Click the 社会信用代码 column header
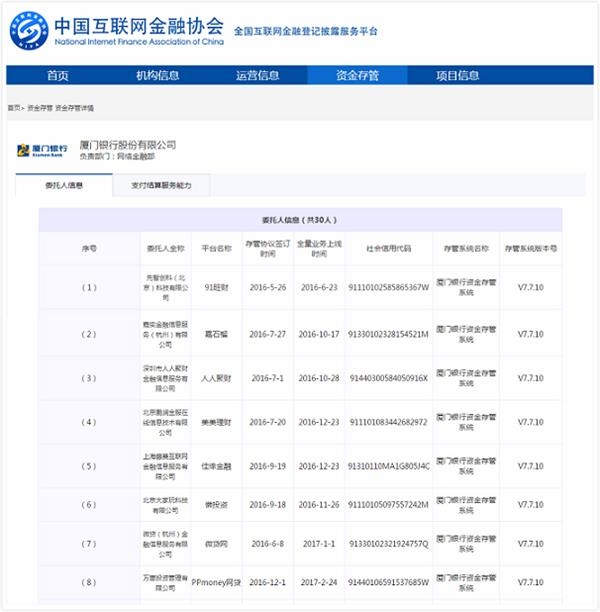Image resolution: width=600 pixels, height=612 pixels. coord(389,249)
